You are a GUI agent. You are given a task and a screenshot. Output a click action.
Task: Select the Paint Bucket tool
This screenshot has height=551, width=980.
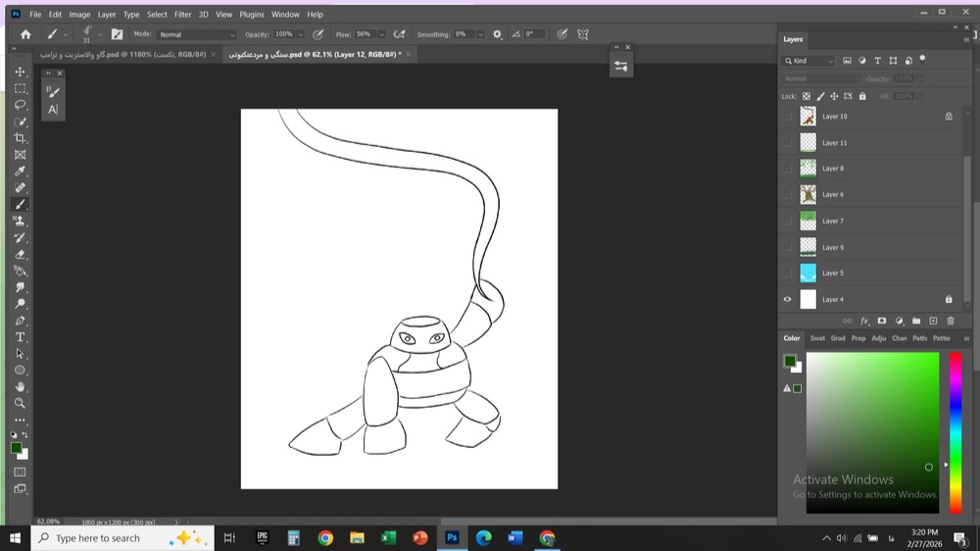(20, 271)
